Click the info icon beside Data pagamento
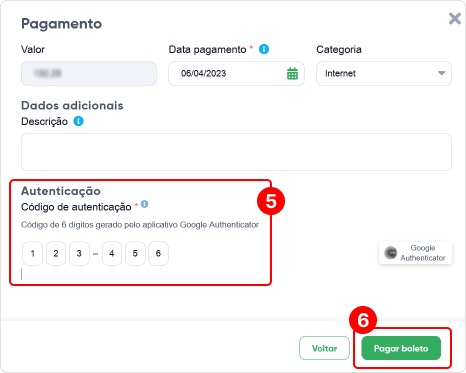The image size is (466, 373). tap(264, 49)
